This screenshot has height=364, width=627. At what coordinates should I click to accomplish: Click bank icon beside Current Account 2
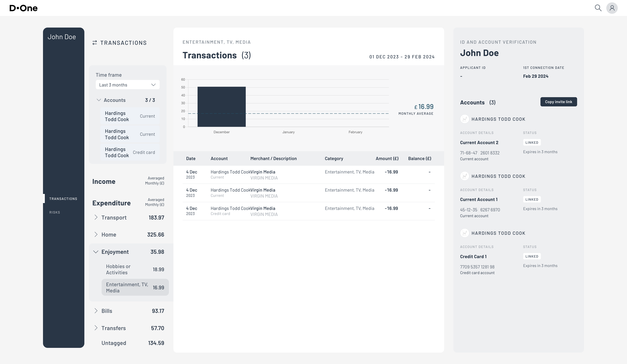(464, 119)
